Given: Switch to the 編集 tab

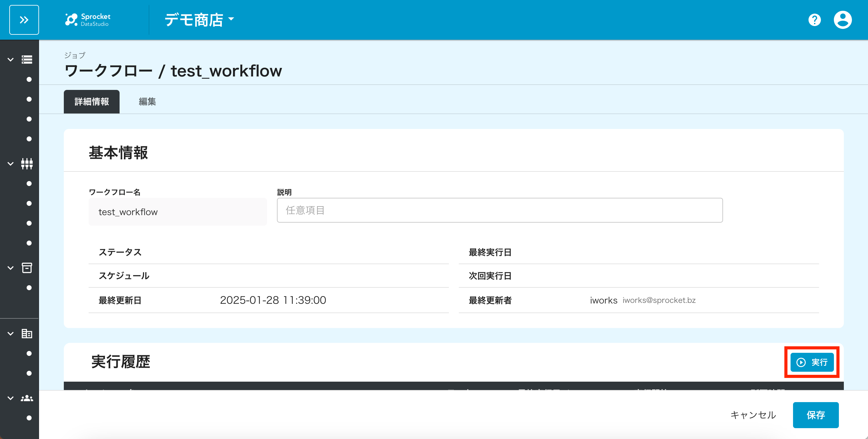Looking at the screenshot, I should [147, 101].
